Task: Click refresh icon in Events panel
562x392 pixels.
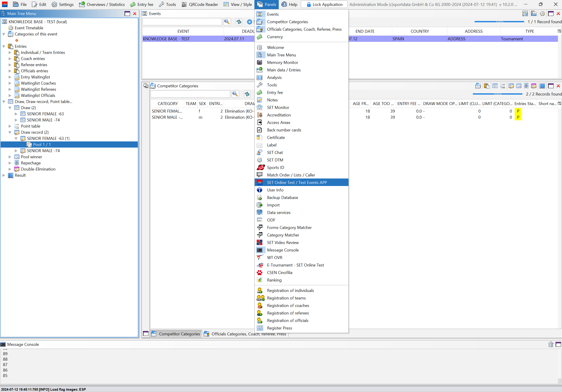Action: click(x=239, y=22)
